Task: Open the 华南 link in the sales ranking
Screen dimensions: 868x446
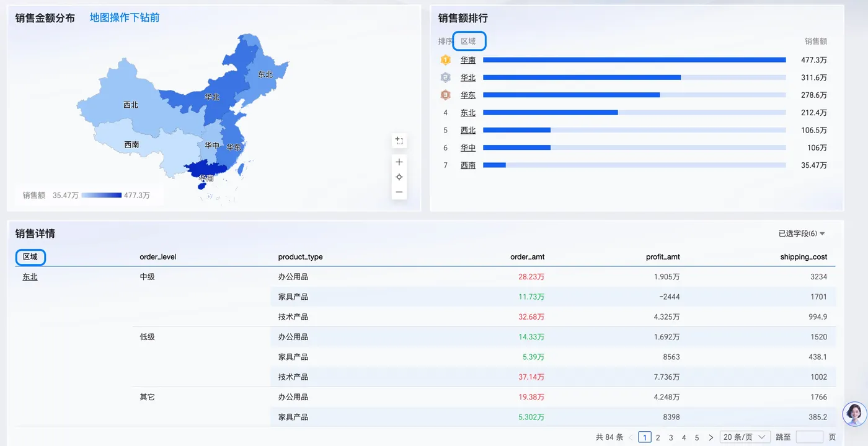Action: [x=468, y=60]
